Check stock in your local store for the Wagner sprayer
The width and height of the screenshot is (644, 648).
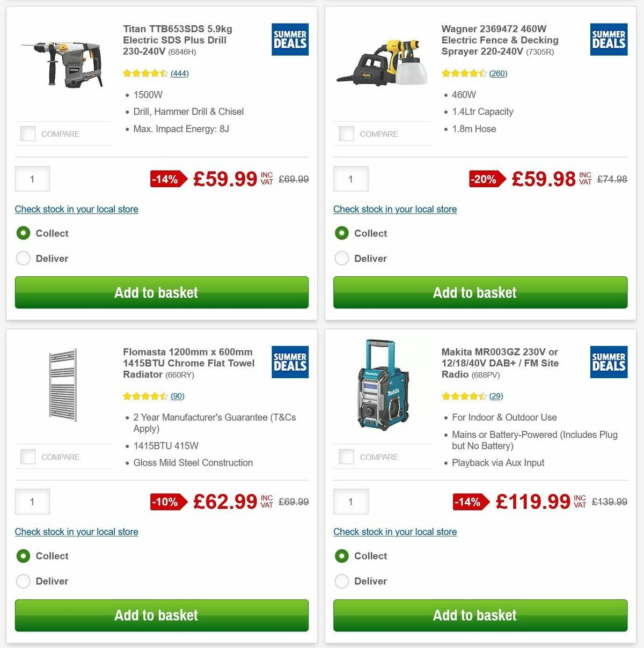tap(395, 209)
